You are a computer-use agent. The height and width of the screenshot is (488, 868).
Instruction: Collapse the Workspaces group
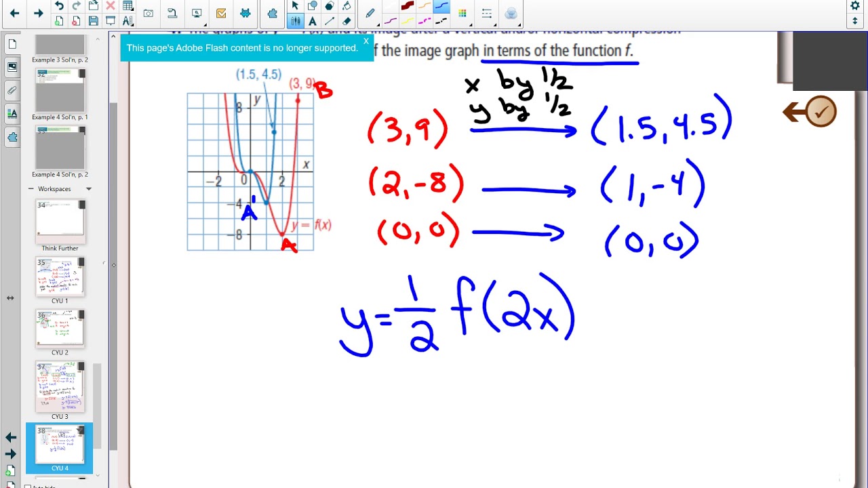click(31, 189)
